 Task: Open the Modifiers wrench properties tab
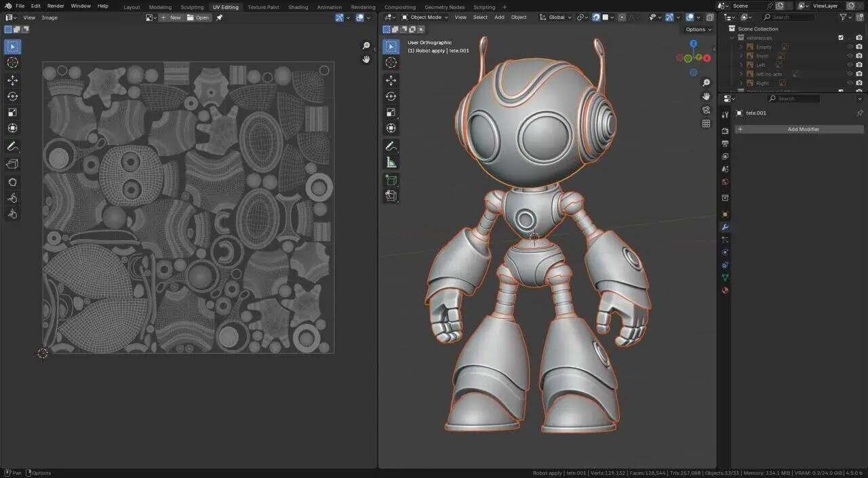tap(725, 226)
